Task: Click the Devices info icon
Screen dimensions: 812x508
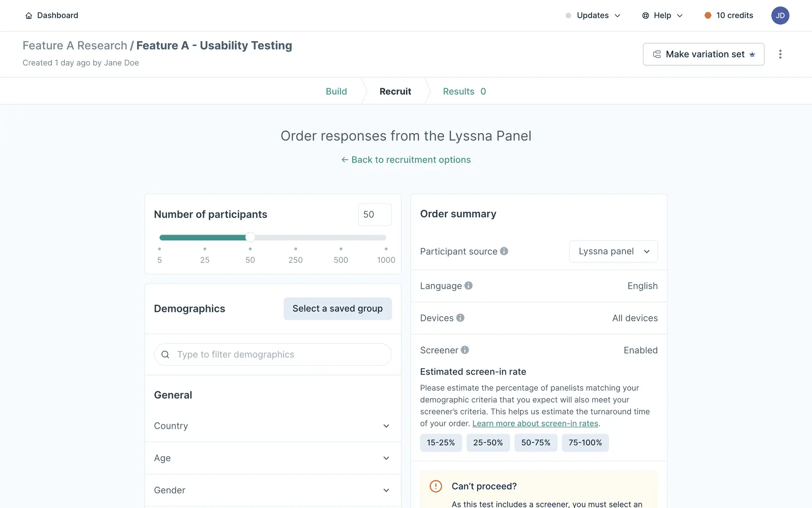Action: [460, 318]
